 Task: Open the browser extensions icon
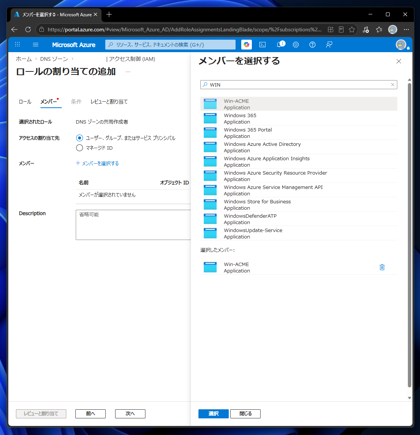coord(366,30)
